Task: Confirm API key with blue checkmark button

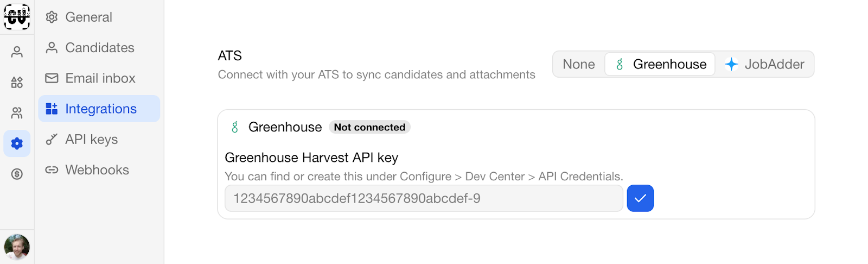Action: point(640,198)
